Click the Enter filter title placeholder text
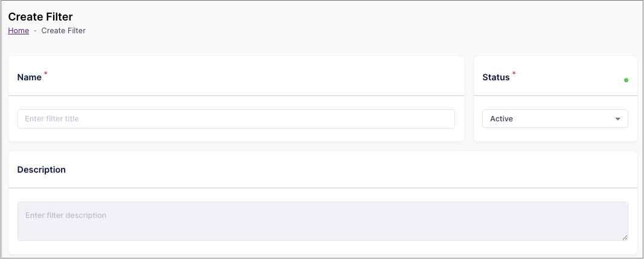644x259 pixels. click(x=52, y=119)
